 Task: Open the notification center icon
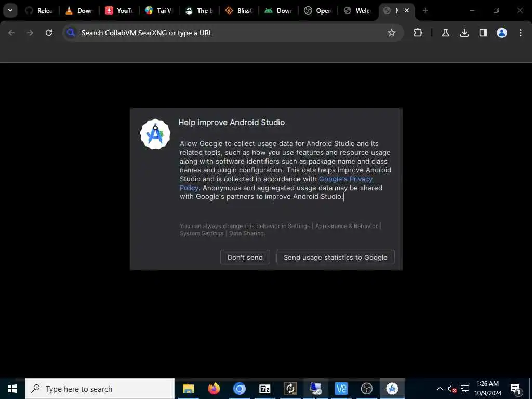(x=515, y=389)
